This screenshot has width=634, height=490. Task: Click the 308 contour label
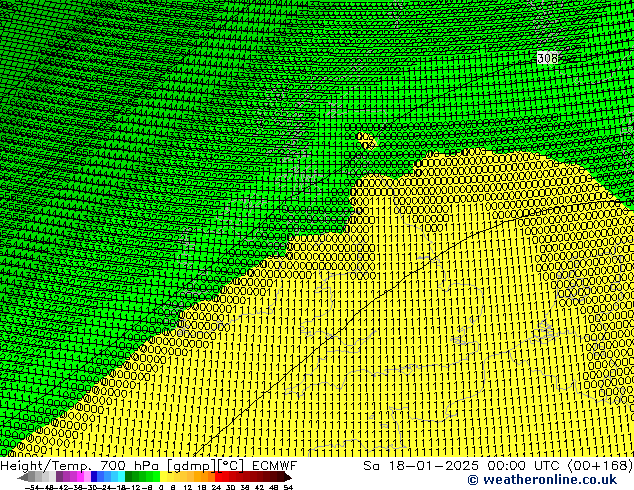click(547, 58)
